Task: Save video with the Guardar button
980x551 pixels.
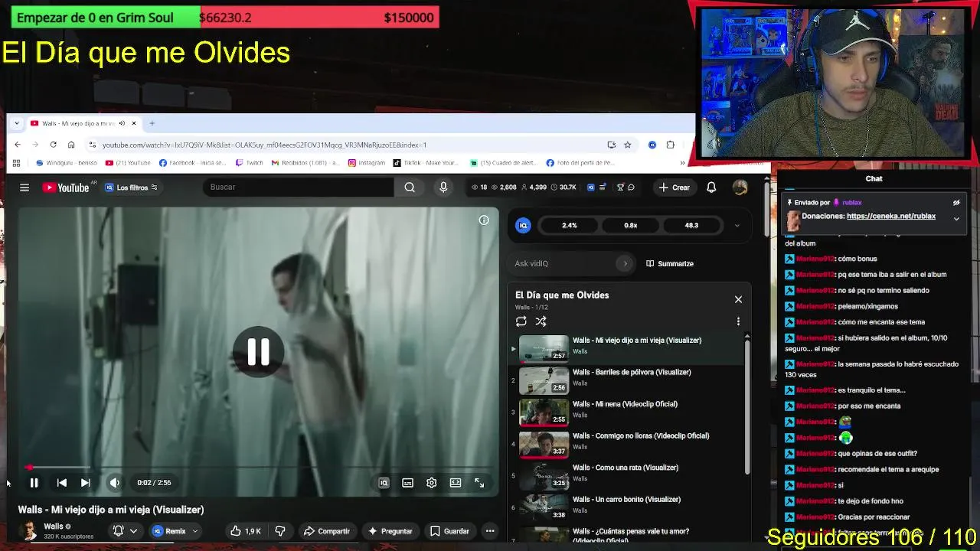Action: click(x=449, y=531)
